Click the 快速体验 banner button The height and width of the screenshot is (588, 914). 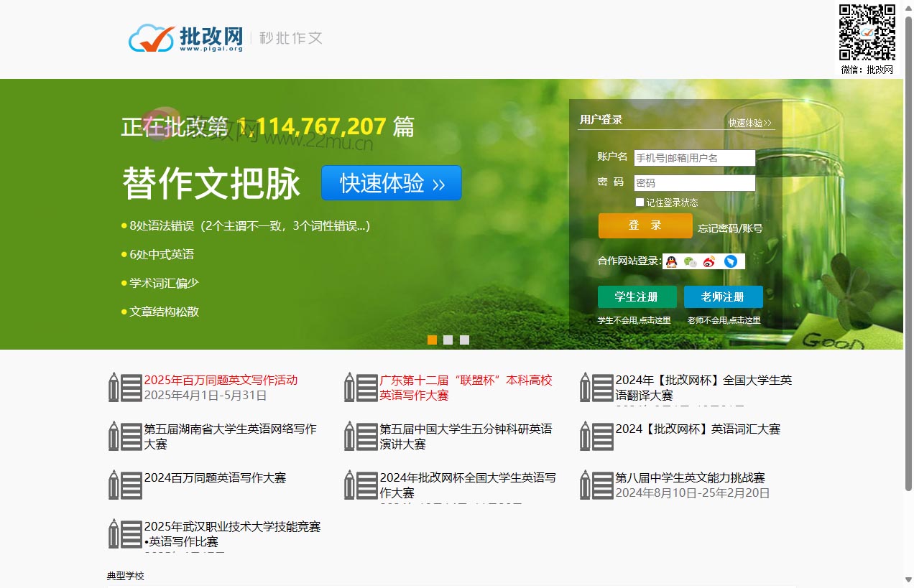click(x=391, y=183)
